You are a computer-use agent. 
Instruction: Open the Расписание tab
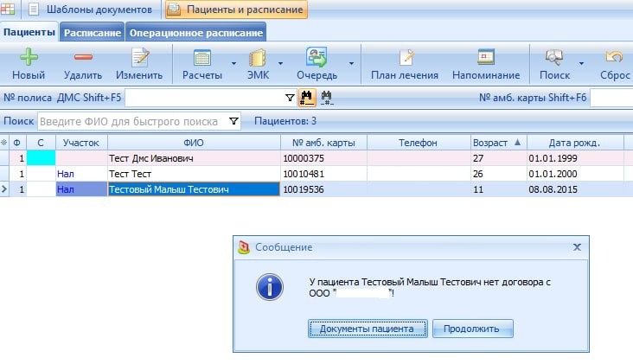pyautogui.click(x=93, y=33)
